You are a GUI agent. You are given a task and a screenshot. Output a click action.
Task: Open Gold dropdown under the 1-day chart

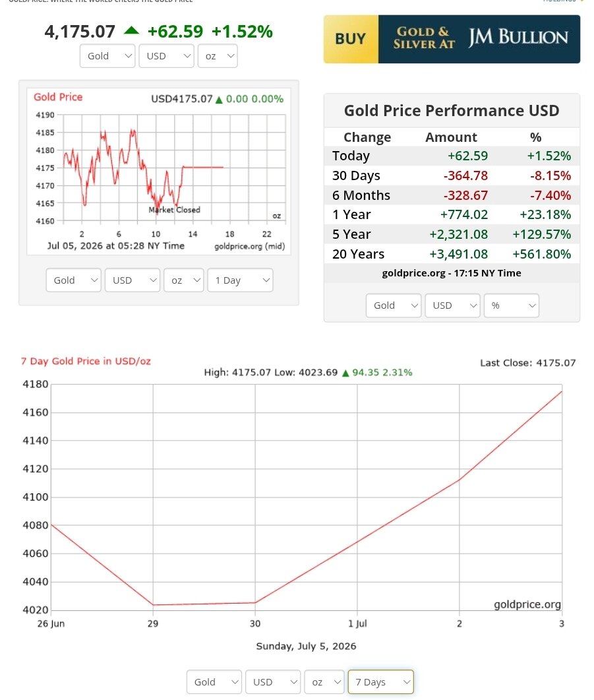coord(74,280)
